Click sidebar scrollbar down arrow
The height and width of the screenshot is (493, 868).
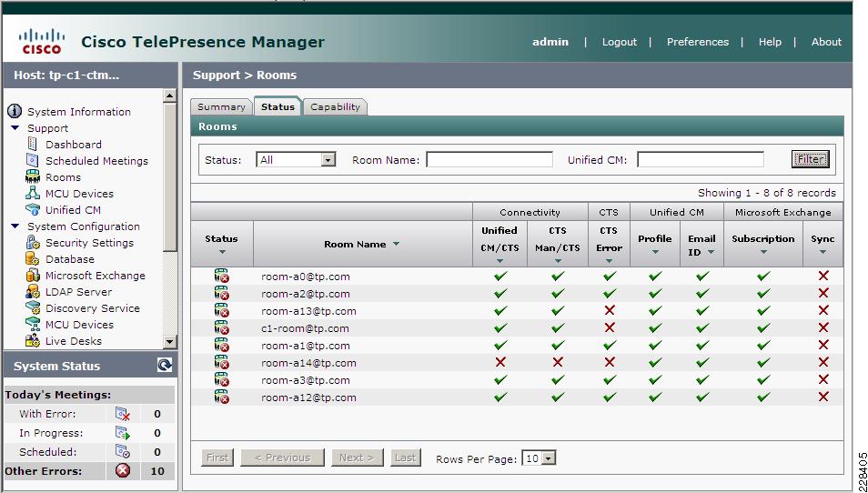170,342
